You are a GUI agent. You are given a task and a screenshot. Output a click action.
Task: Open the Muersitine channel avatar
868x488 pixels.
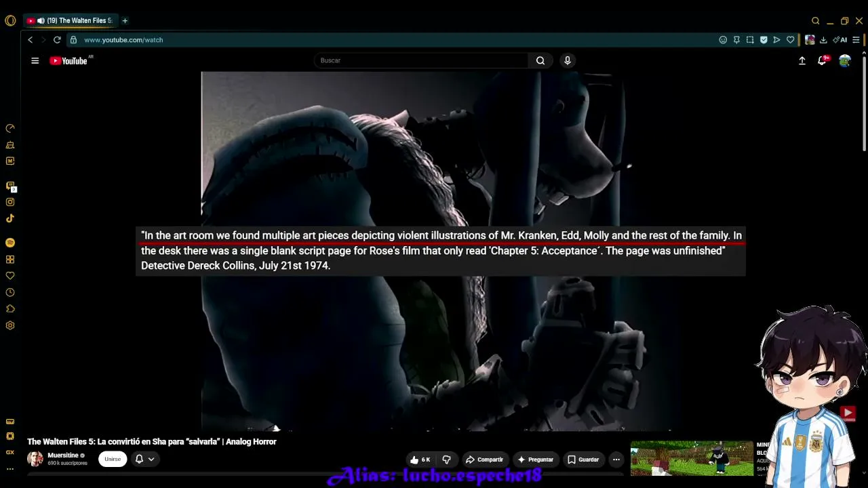point(35,459)
